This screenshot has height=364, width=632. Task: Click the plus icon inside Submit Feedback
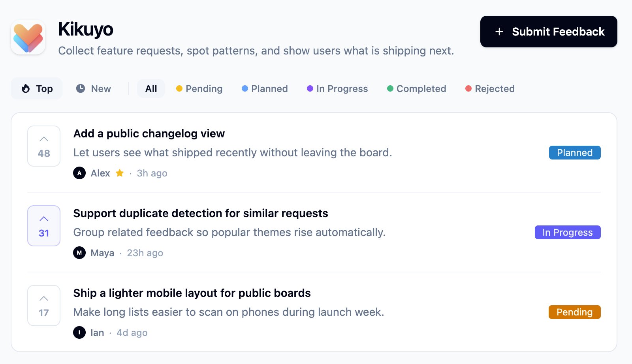pos(499,32)
